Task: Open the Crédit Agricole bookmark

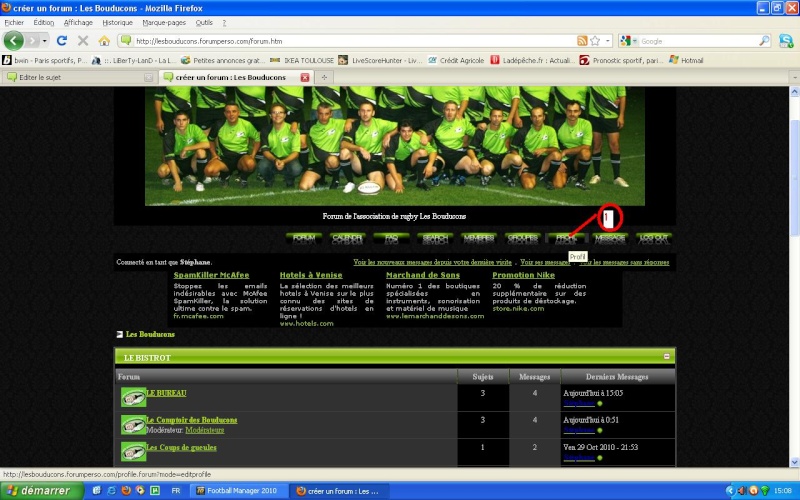Action: coord(456,60)
